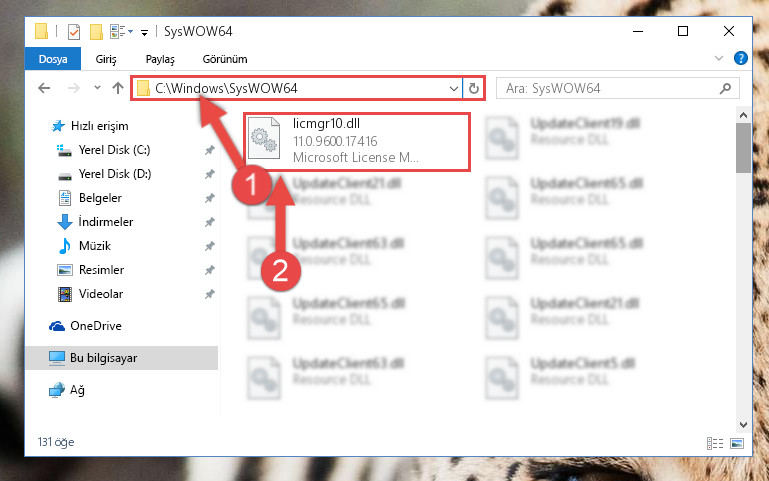Viewport: 769px width, 481px height.
Task: Unpin Müzik using its pin icon
Action: pos(209,246)
